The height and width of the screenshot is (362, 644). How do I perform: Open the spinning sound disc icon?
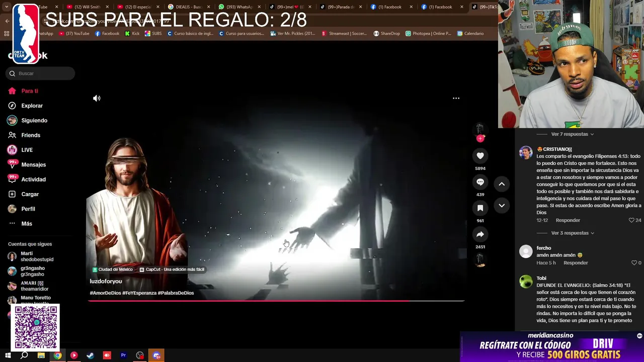(480, 260)
